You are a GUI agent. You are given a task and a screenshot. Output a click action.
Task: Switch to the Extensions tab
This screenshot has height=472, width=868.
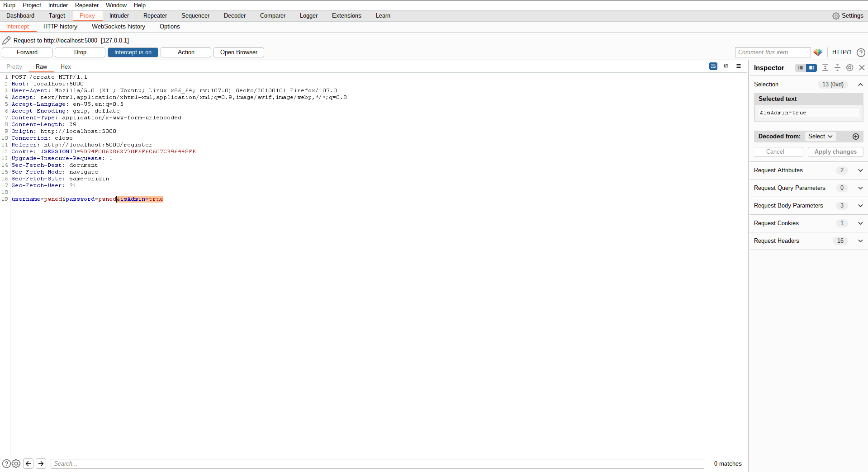(346, 16)
